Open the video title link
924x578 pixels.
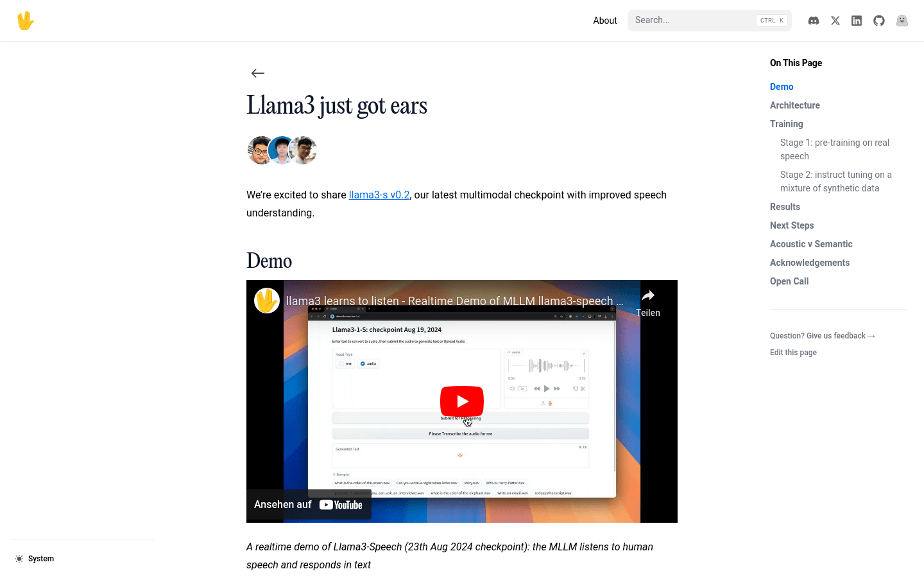point(454,301)
